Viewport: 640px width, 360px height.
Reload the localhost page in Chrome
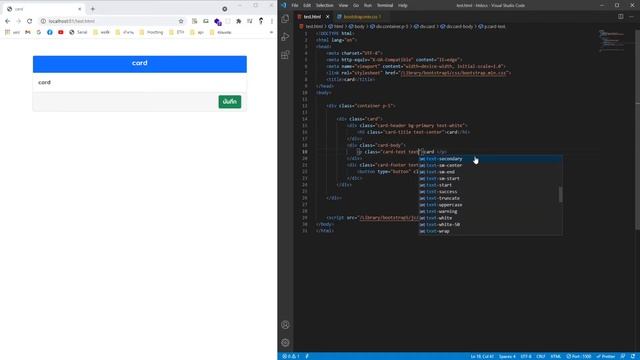tap(29, 21)
